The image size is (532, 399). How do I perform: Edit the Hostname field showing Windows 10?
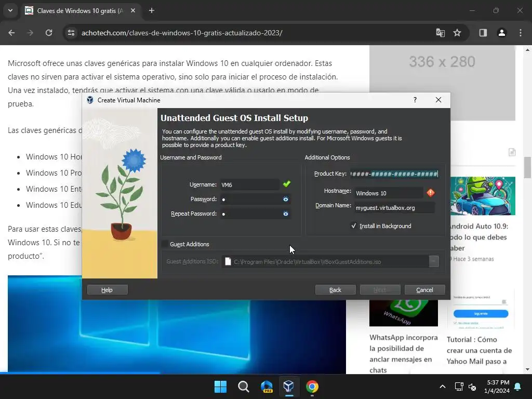389,193
